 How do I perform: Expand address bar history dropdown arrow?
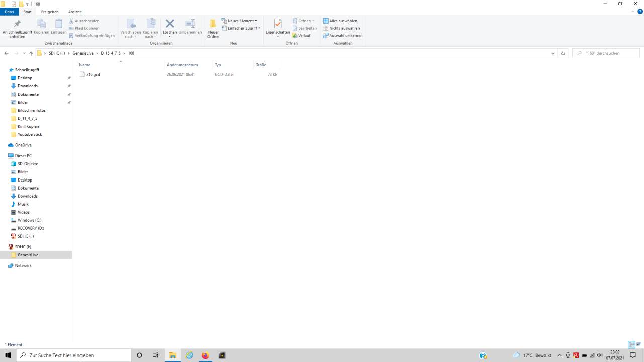(553, 53)
